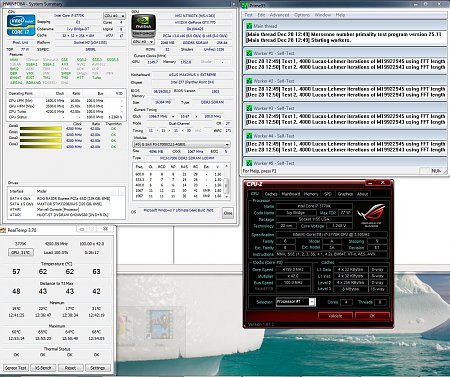Screen dimensions: 450x377
Task: Click the Core3 usage bar in HWiNFO
Action: coord(41,147)
